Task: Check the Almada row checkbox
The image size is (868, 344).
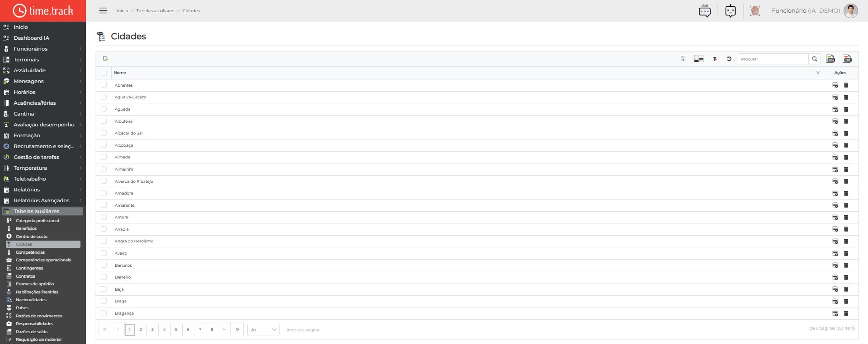Action: click(x=104, y=157)
